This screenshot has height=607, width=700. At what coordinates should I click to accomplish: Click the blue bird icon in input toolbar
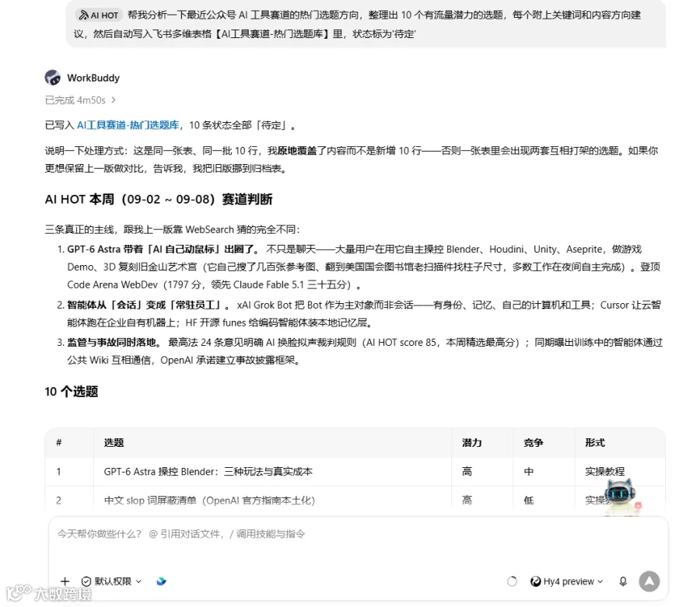point(161,581)
